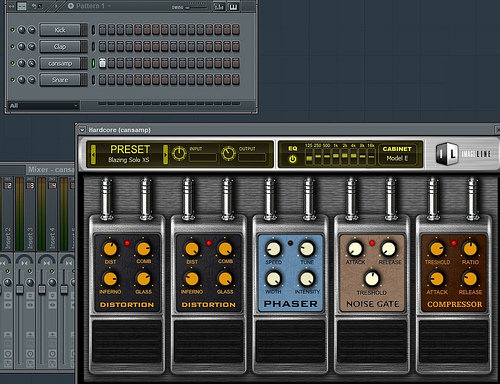Click INFERNO knob on the left Distortion pedal
Image resolution: width=500 pixels, height=384 pixels.
click(x=110, y=279)
